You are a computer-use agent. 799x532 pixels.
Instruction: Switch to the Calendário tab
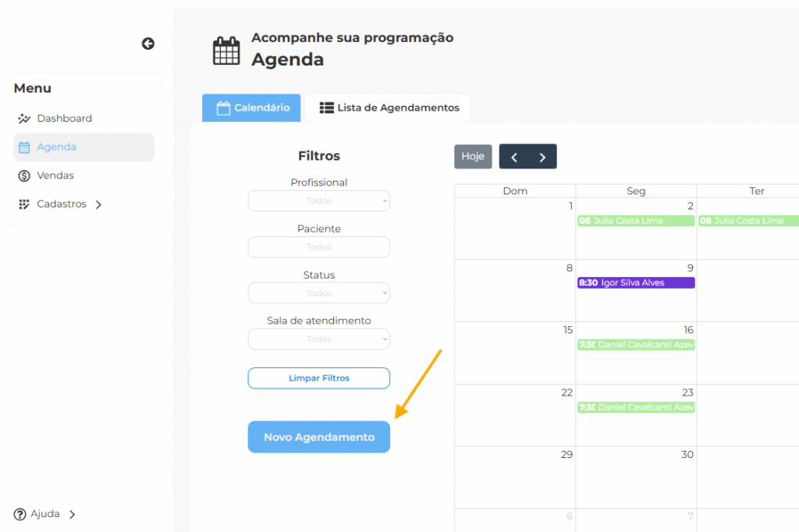(x=251, y=108)
